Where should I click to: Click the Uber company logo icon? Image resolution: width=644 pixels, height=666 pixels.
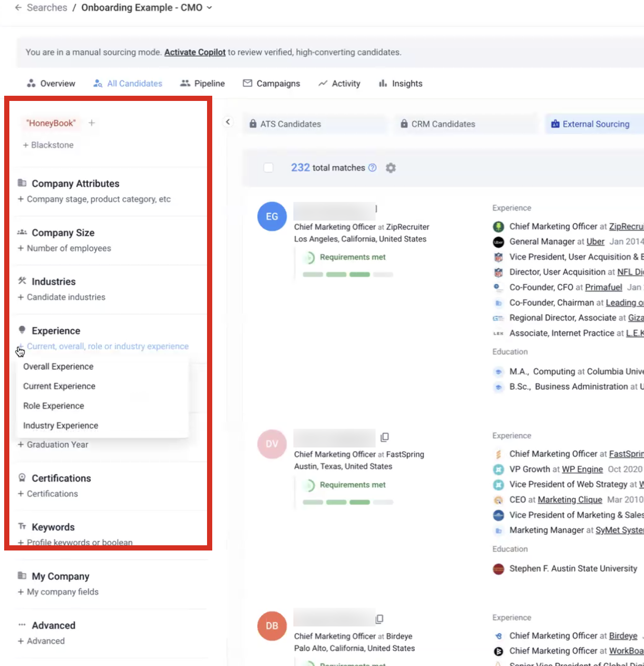(498, 242)
